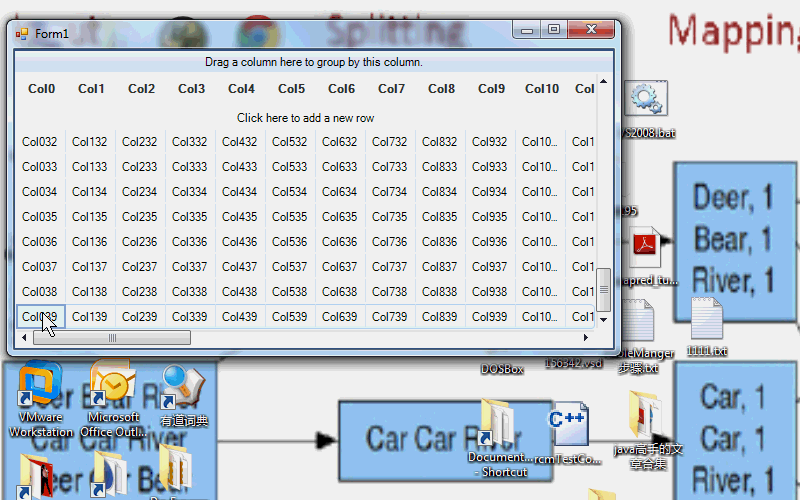Open the 有道词典 dictionary shortcut
Image resolution: width=800 pixels, height=500 pixels.
(184, 396)
